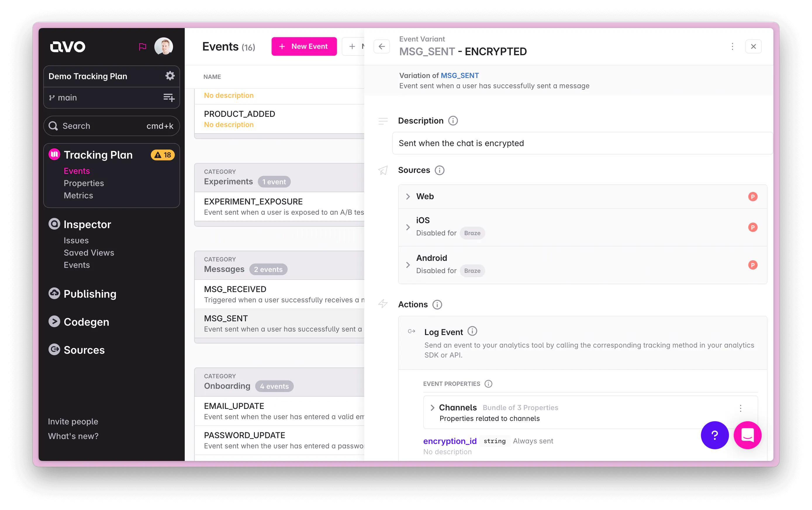The image size is (812, 510).
Task: Click the Demo Tracking Plan settings gear icon
Action: [170, 75]
